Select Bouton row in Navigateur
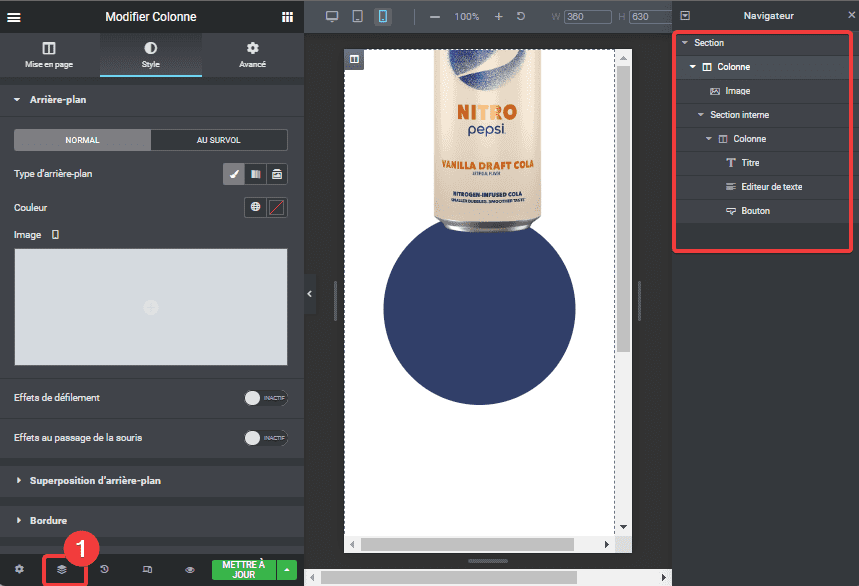 (762, 211)
